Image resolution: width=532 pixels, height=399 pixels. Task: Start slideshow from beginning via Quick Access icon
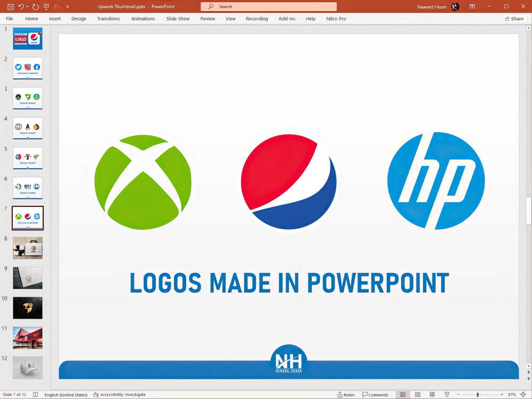coord(46,6)
